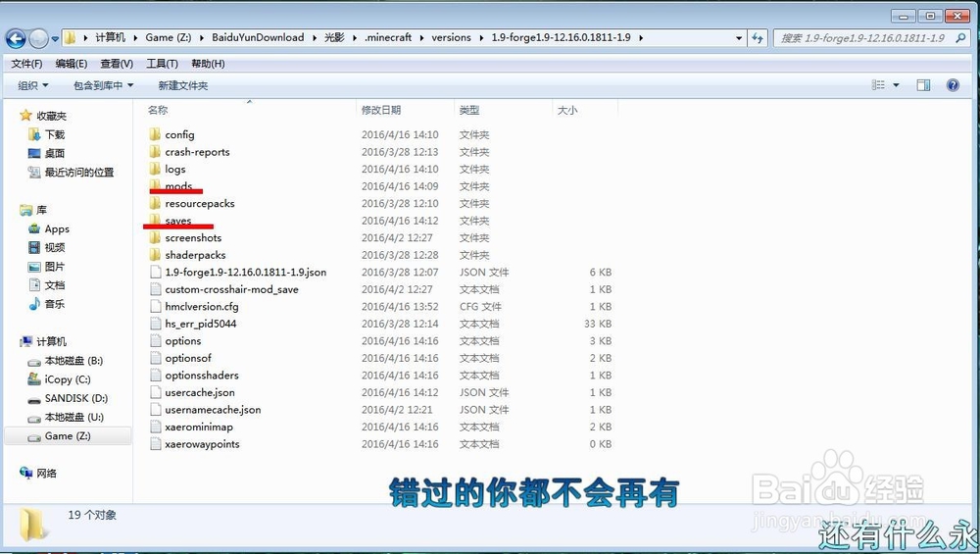980x554 pixels.
Task: Select xaerowaypoints file name
Action: coord(203,444)
